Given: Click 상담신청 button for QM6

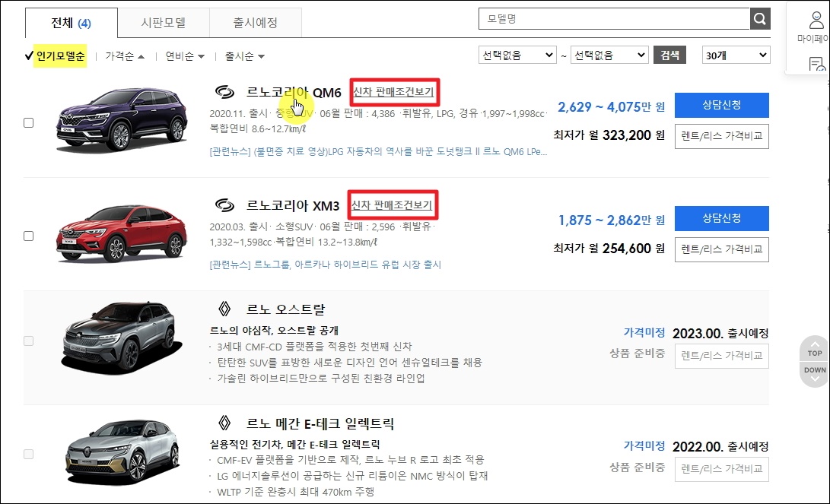Looking at the screenshot, I should 721,105.
